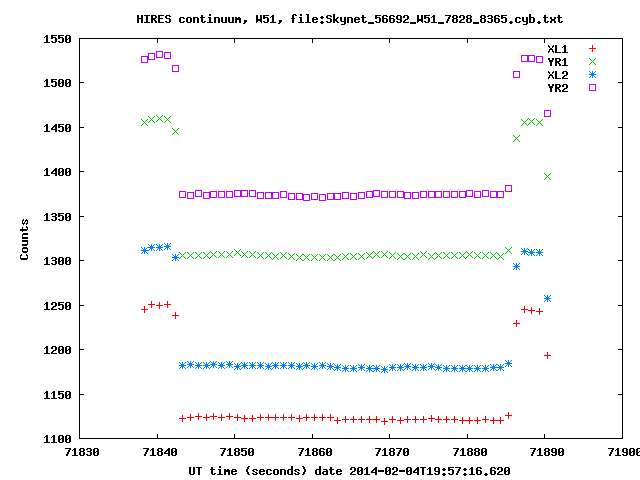Click the 1150 y-axis tick label
Screen dimensions: 640x480
[57, 395]
